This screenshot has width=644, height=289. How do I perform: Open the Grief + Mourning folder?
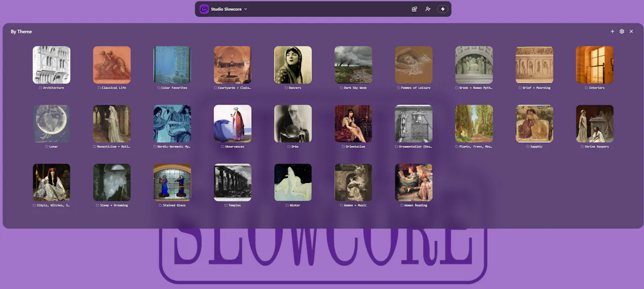(535, 64)
